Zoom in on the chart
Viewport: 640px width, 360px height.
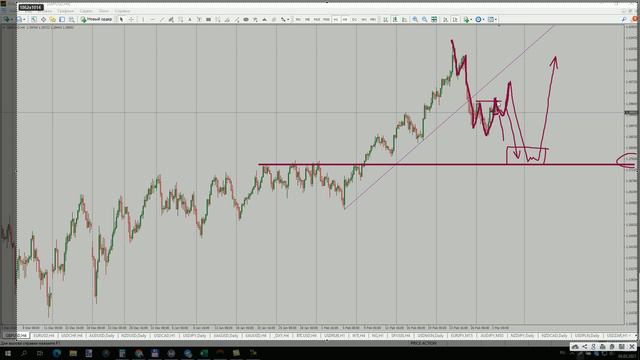tap(415, 19)
